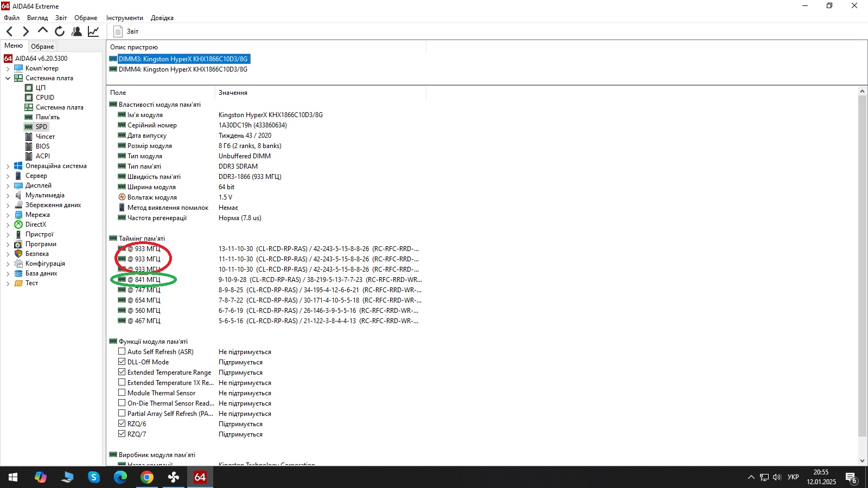This screenshot has height=488, width=868.
Task: Click the Звіт report icon in toolbar
Action: 118,31
